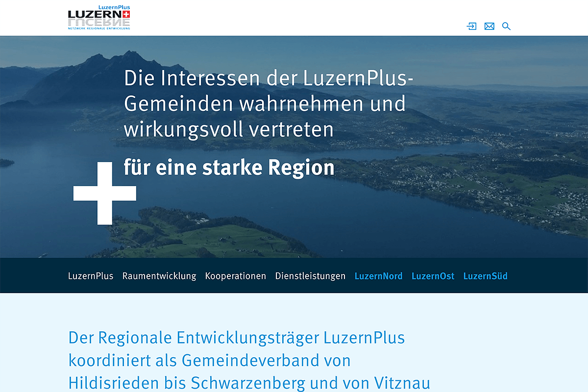Visit the LuzernOst link
This screenshot has width=588, height=392.
coord(433,276)
